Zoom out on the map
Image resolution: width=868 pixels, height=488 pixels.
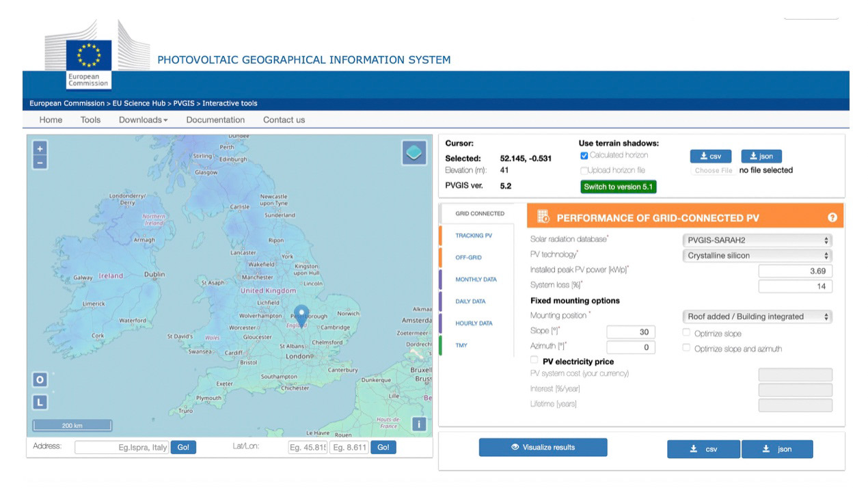(x=40, y=162)
